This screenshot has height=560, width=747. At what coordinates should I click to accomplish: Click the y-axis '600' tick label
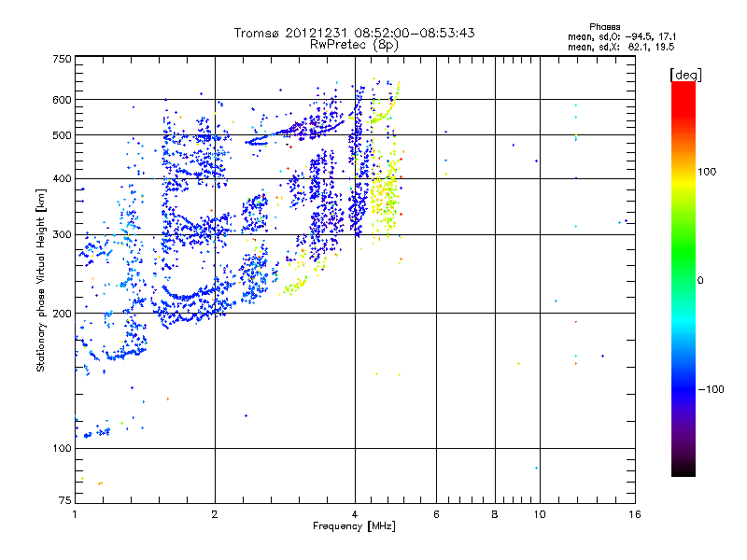tap(62, 100)
